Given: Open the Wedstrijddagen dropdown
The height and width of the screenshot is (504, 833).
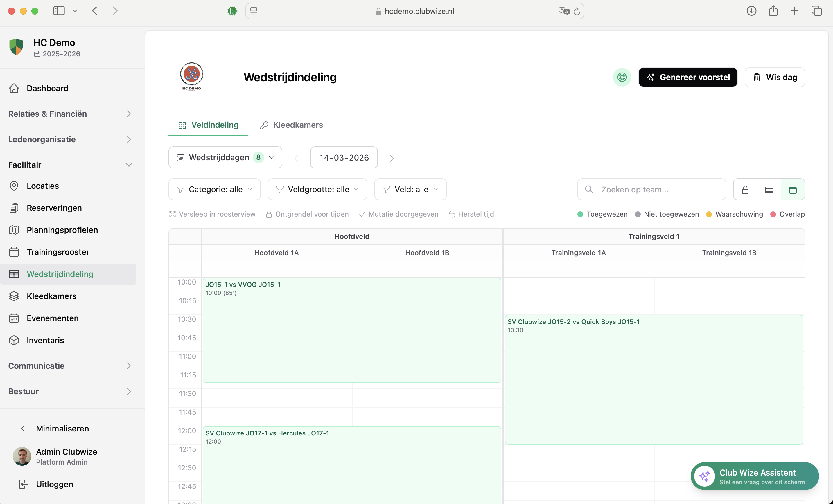Looking at the screenshot, I should point(225,157).
